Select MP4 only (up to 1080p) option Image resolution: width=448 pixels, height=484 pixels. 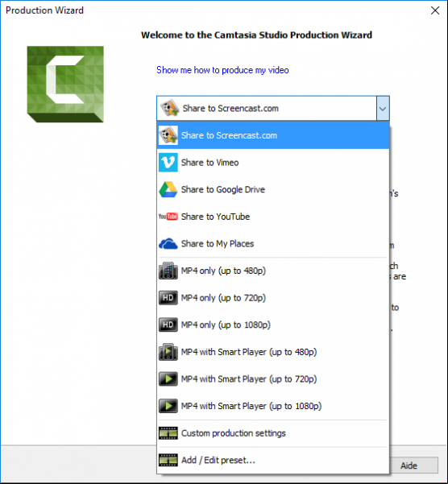(x=273, y=325)
